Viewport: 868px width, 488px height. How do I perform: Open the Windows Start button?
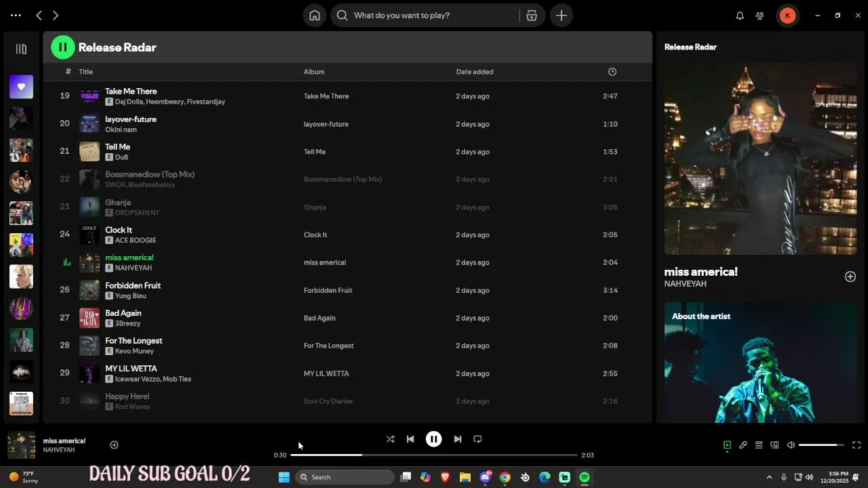(284, 477)
